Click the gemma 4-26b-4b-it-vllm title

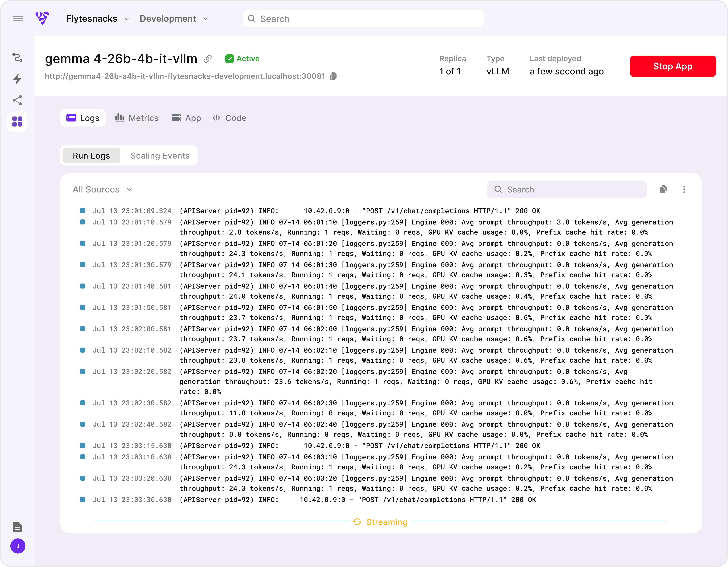121,59
